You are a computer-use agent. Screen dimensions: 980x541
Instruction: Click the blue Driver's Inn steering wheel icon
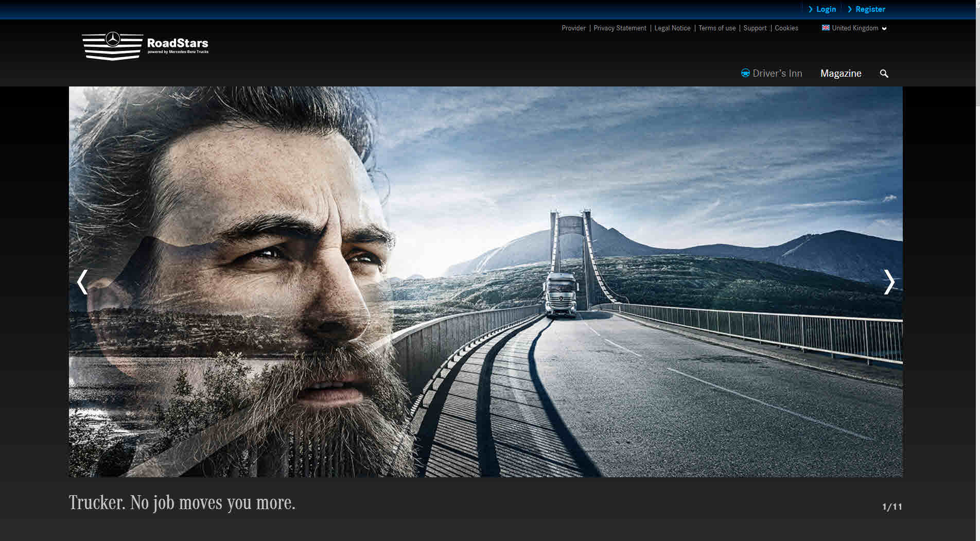click(745, 73)
